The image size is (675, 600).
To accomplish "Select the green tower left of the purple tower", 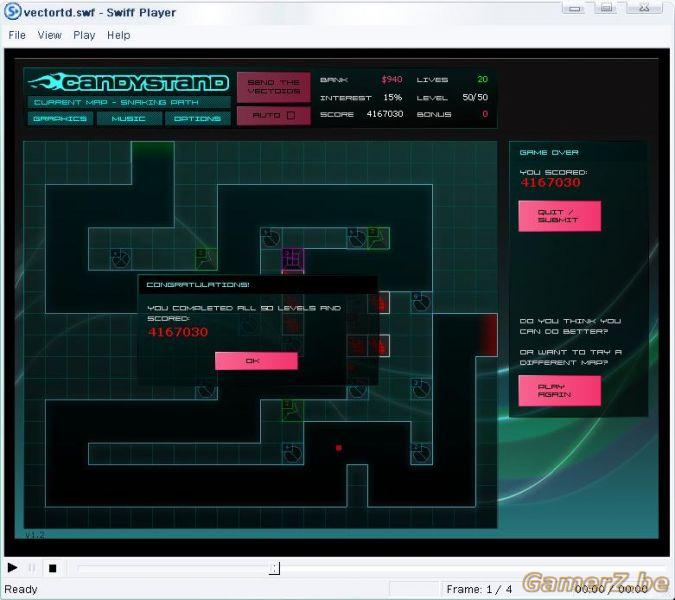I will tap(206, 259).
